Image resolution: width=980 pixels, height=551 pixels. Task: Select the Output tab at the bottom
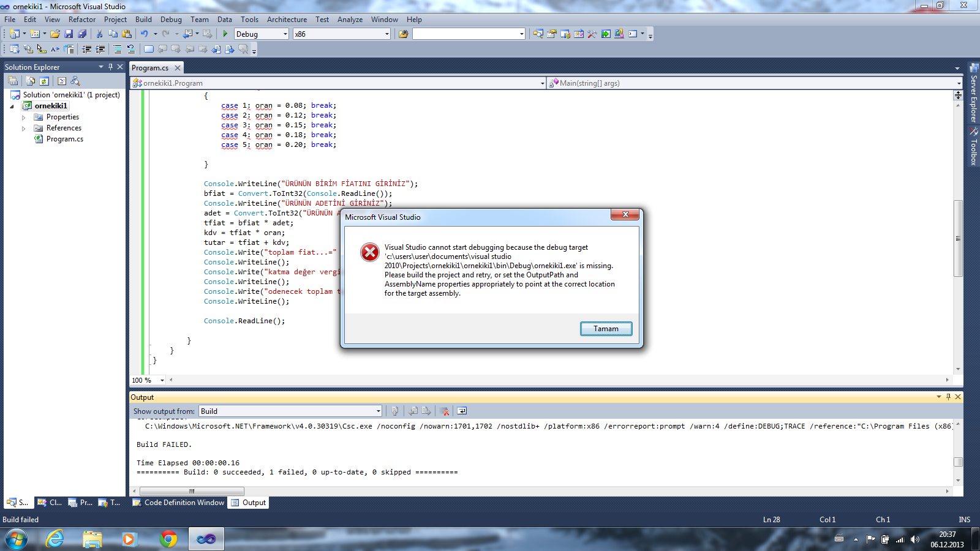(248, 503)
